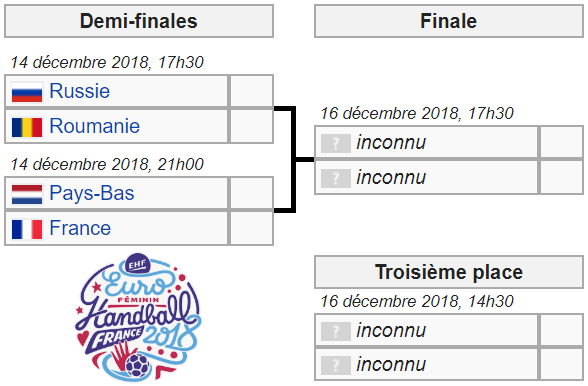Select the Finale header

449,21
